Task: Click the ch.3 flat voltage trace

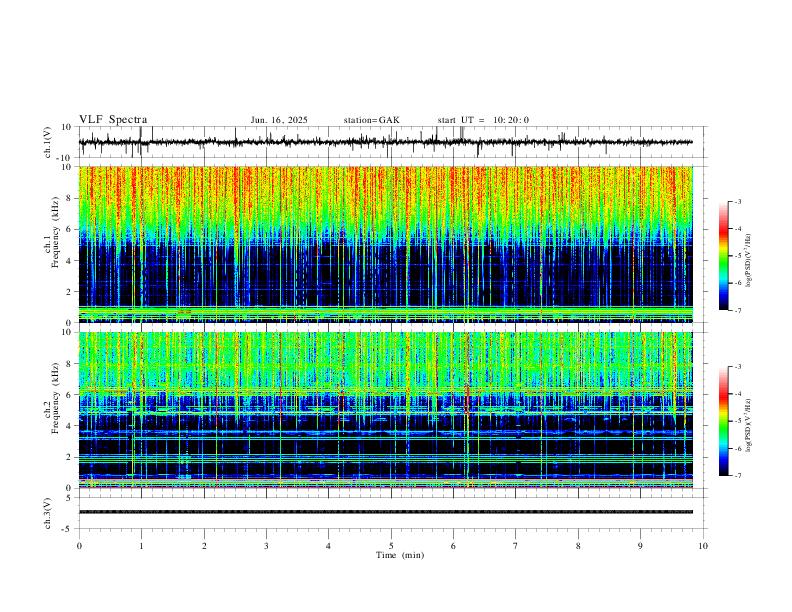Action: (385, 512)
